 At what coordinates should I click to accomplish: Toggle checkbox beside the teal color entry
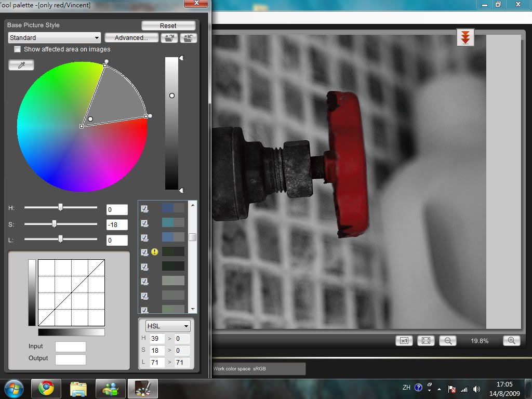(145, 223)
